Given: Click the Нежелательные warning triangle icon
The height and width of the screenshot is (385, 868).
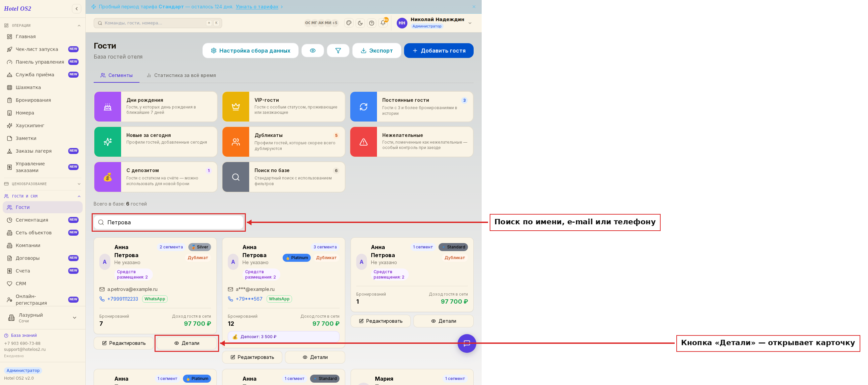Looking at the screenshot, I should 364,142.
